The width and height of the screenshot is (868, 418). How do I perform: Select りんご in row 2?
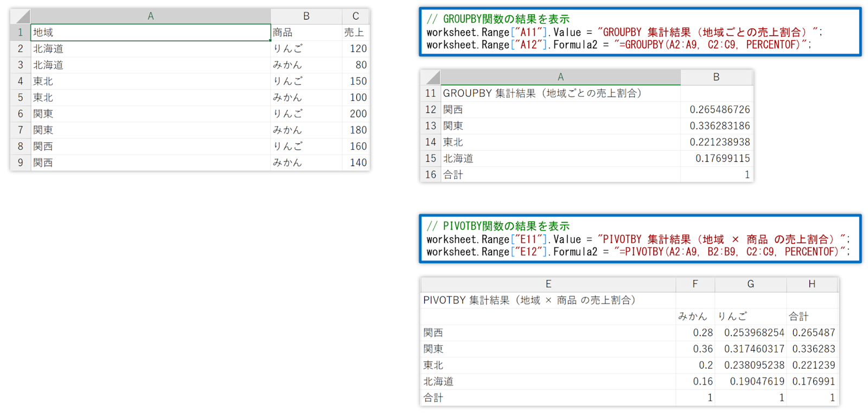coord(307,49)
